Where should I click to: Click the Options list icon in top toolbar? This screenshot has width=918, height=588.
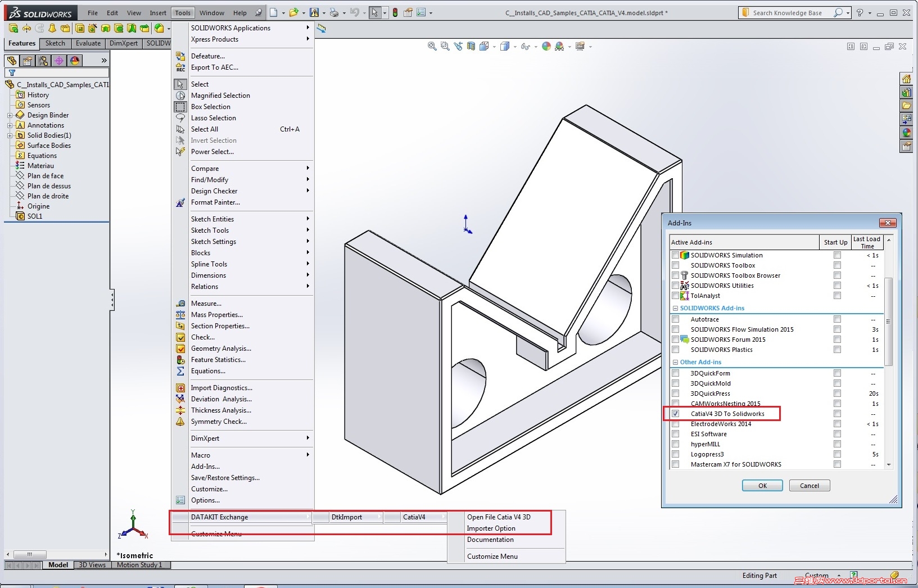[421, 12]
